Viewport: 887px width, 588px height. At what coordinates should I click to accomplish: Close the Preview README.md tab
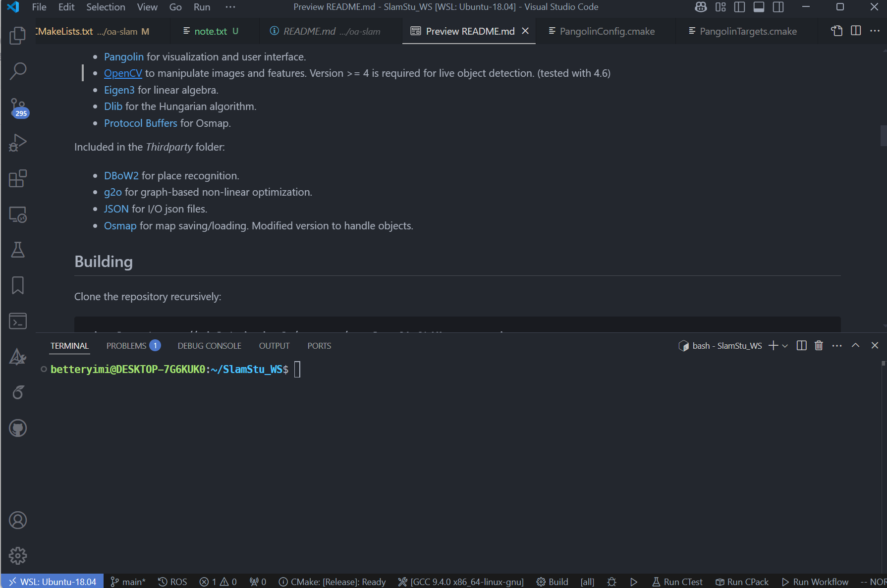(x=525, y=31)
